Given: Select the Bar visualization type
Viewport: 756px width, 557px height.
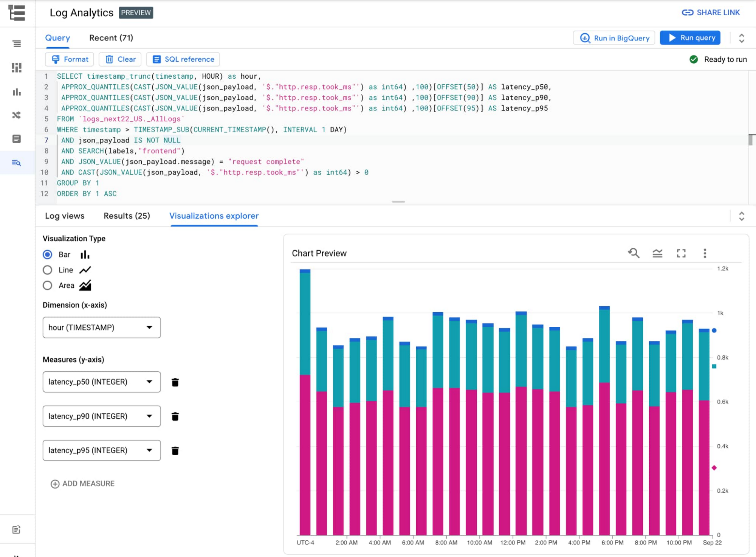Looking at the screenshot, I should pyautogui.click(x=47, y=254).
